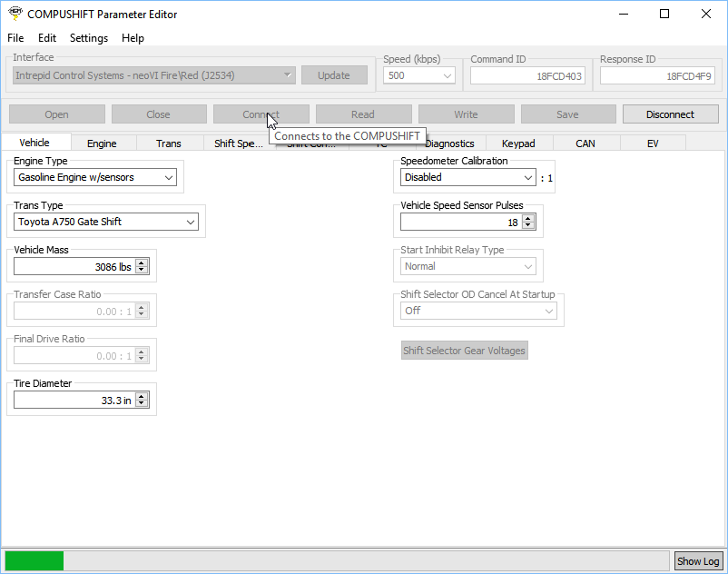Click the Tire Diameter input field

74,401
